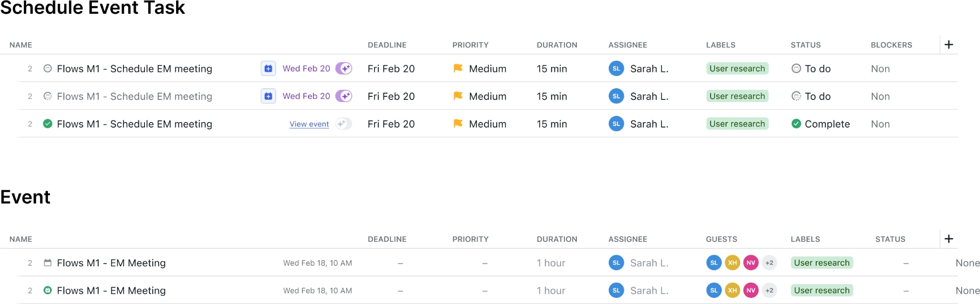Click User research label in third task row
Viewport: 980px width, 304px height.
[x=737, y=123]
